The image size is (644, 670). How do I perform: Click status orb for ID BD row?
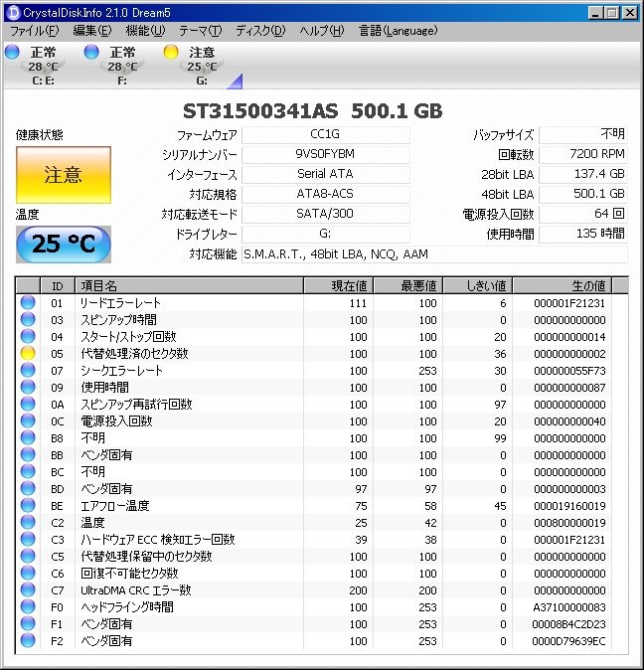tap(28, 488)
